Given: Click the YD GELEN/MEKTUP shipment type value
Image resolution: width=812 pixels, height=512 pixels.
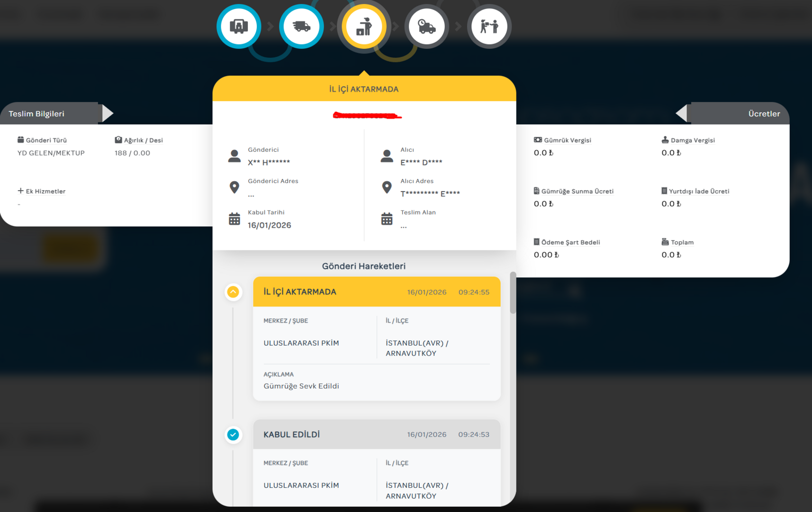Looking at the screenshot, I should [51, 153].
